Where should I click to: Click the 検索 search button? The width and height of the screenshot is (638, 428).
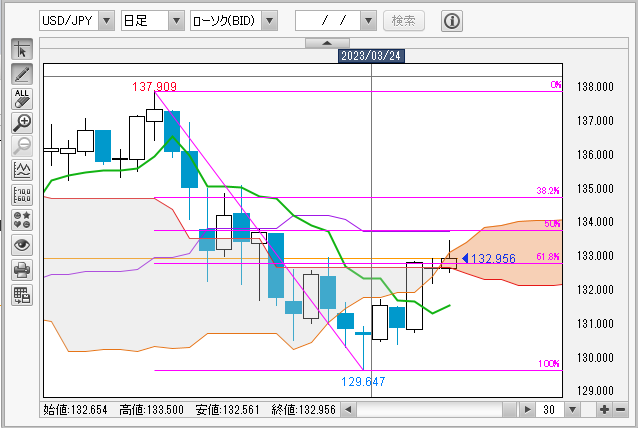(404, 21)
